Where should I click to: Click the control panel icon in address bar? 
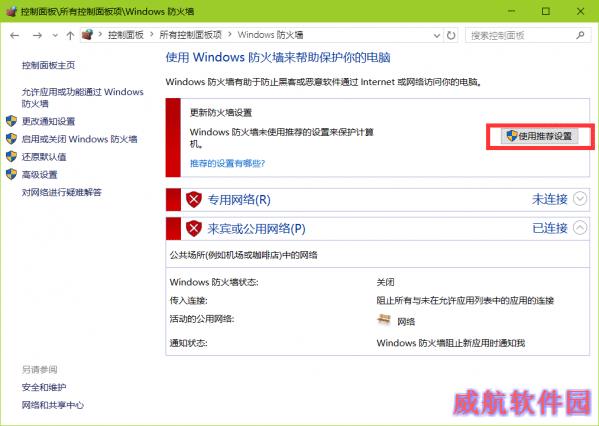click(87, 35)
